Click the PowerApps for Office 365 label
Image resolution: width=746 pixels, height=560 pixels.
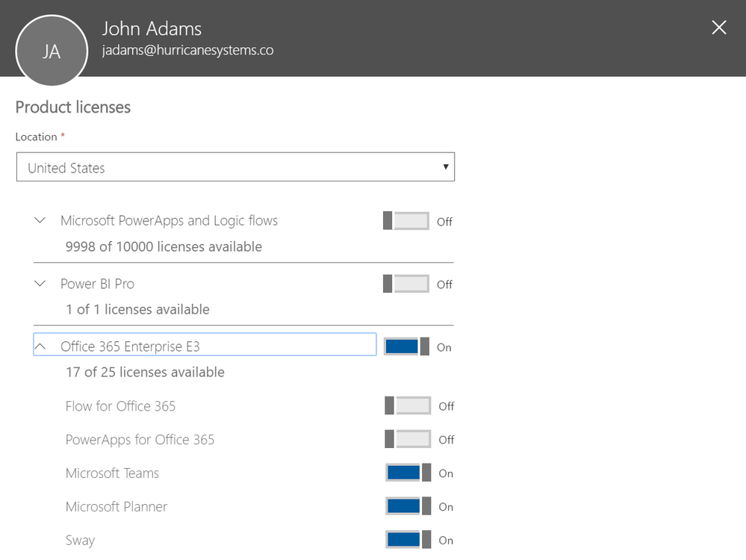click(x=140, y=440)
